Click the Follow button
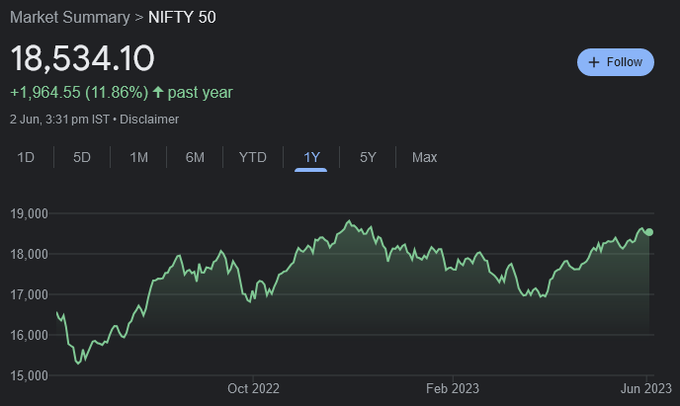This screenshot has height=406, width=680. [615, 62]
